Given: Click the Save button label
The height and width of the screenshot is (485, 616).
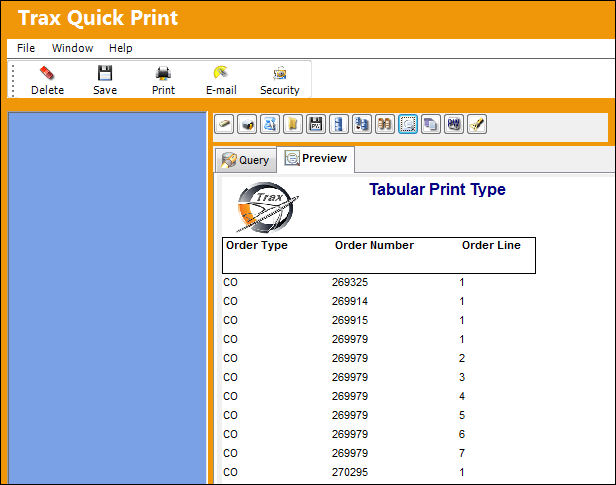Looking at the screenshot, I should 105,90.
